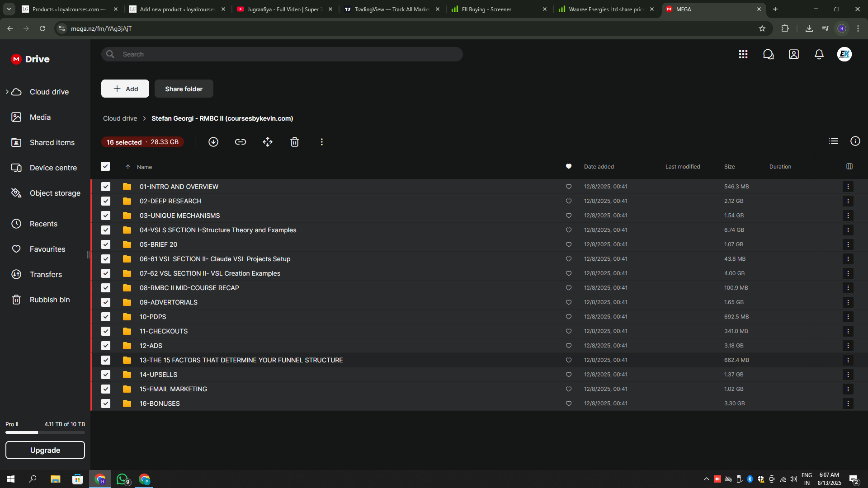Screen dimensions: 868x488
Task: Click the move items icon
Action: tap(268, 142)
